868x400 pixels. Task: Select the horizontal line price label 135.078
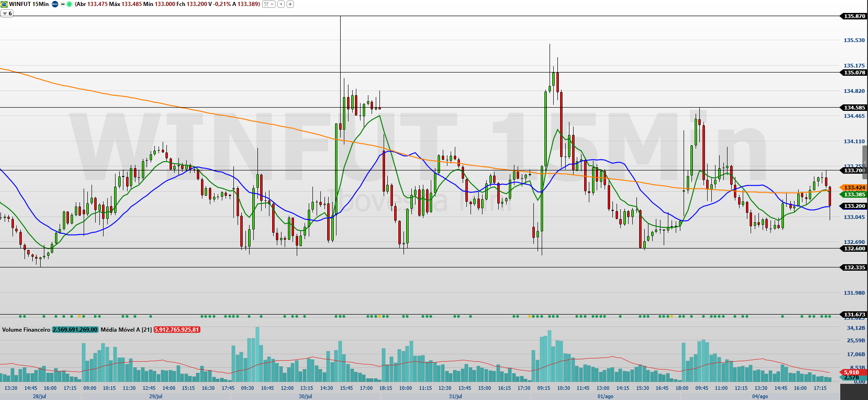pyautogui.click(x=853, y=73)
